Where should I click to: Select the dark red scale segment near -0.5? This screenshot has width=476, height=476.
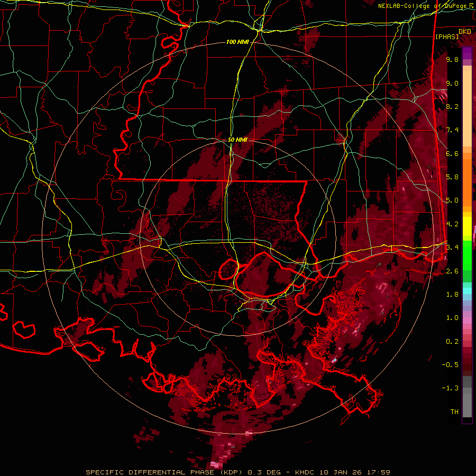click(467, 364)
